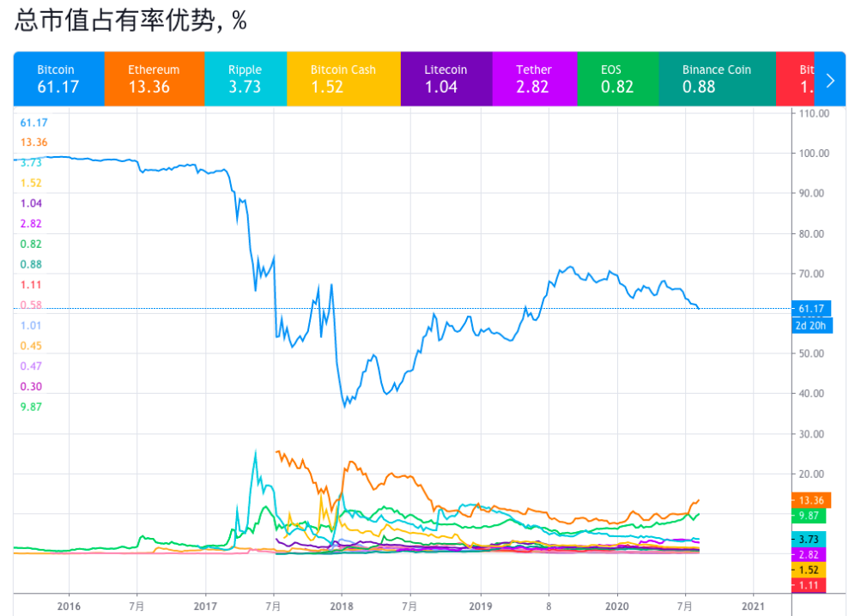Click the partially visible red Bit tile
The image size is (855, 616).
point(795,79)
